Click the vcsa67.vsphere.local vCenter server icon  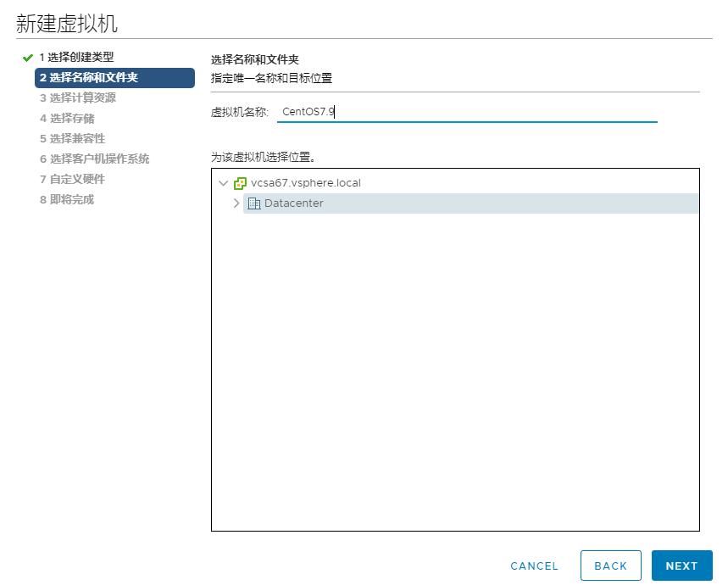240,182
